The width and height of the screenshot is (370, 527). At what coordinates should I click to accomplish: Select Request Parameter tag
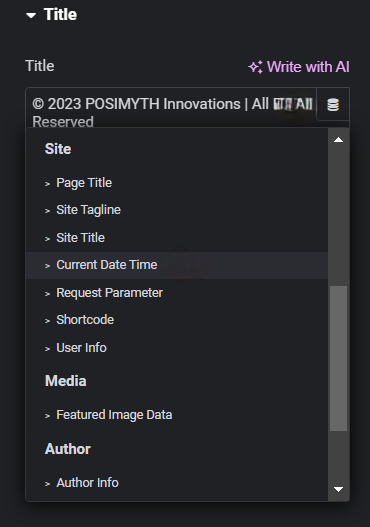[176, 293]
